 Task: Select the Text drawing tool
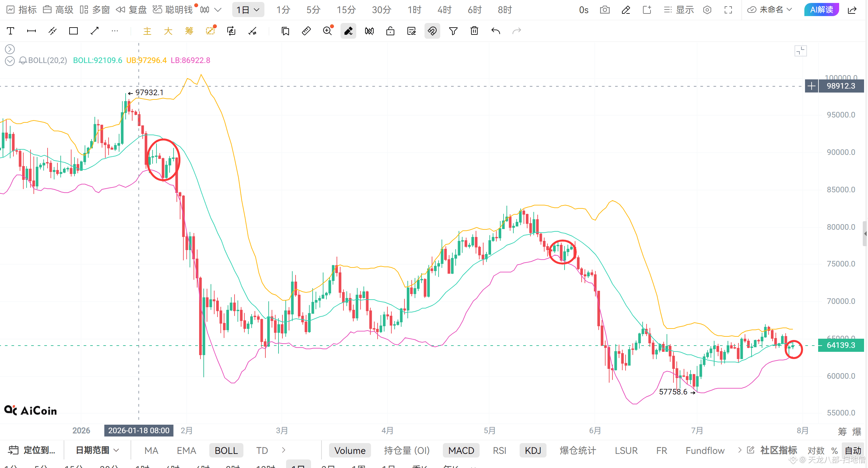[x=10, y=31]
